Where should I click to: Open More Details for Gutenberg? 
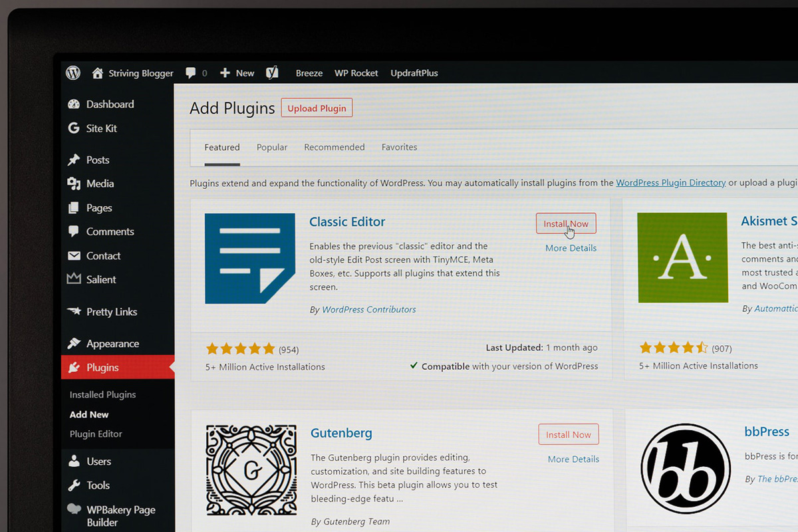tap(573, 459)
